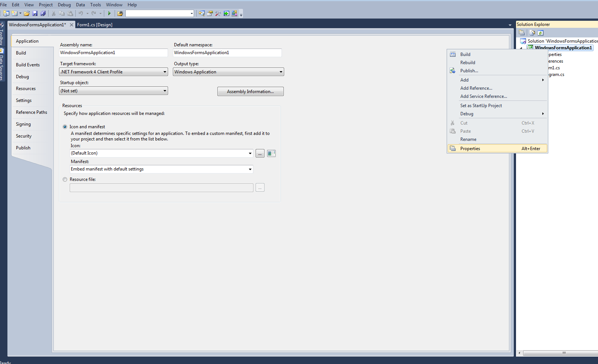
Task: Click the icon preview image beside the Icon field
Action: point(272,153)
